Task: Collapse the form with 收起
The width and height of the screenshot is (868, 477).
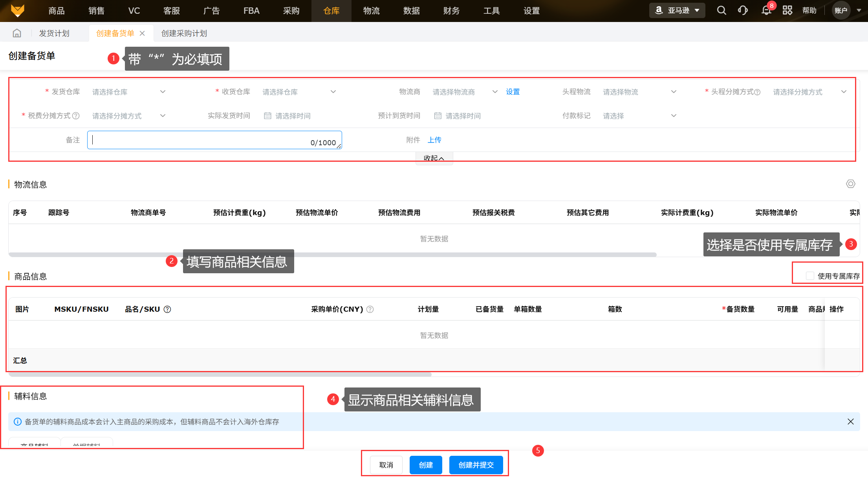Action: 434,158
